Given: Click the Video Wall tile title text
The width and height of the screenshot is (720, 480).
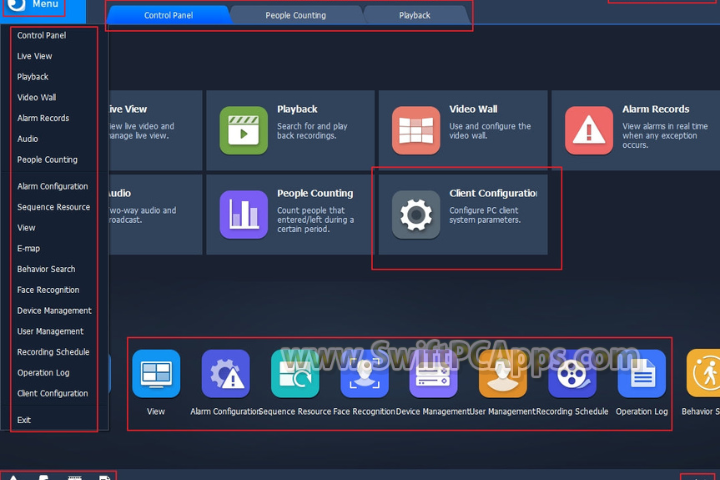Looking at the screenshot, I should click(x=473, y=109).
